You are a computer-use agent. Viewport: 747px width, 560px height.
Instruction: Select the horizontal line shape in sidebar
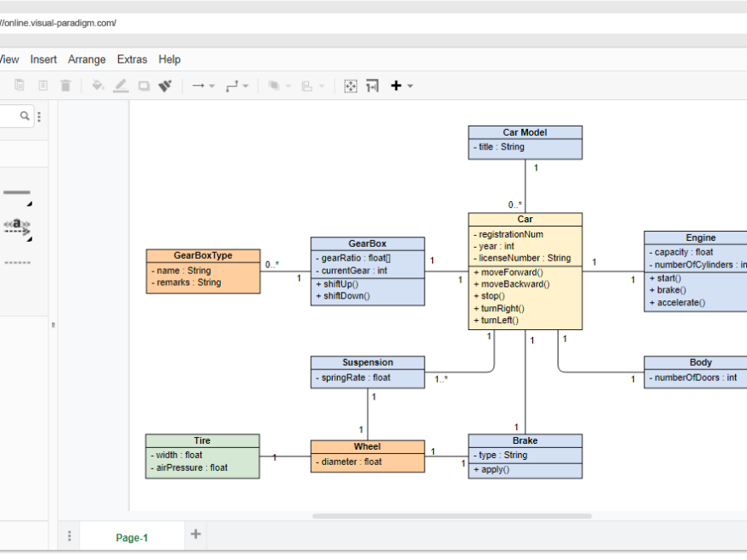(15, 192)
